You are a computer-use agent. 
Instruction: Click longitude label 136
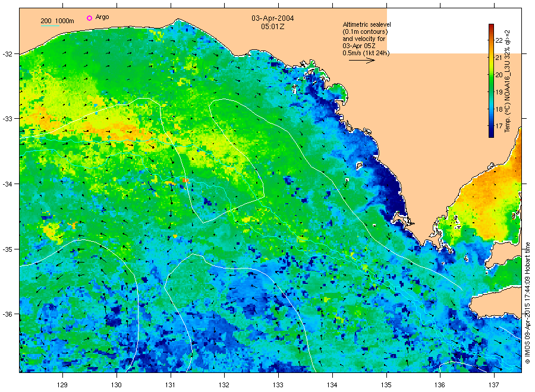point(440,385)
